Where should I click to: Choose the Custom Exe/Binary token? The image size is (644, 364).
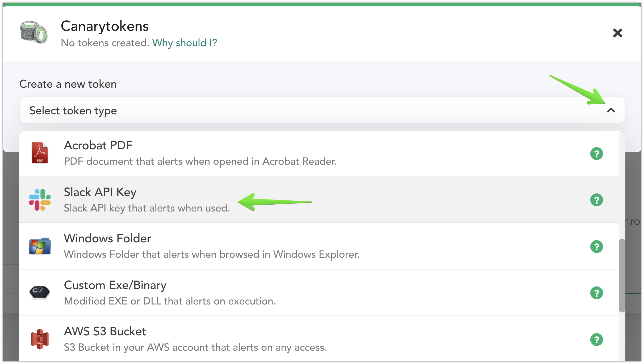point(319,293)
